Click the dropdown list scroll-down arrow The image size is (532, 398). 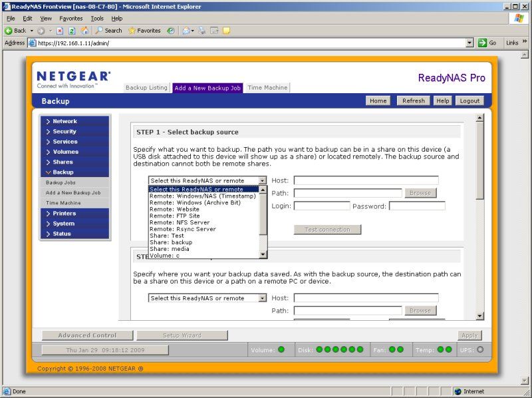click(x=263, y=254)
